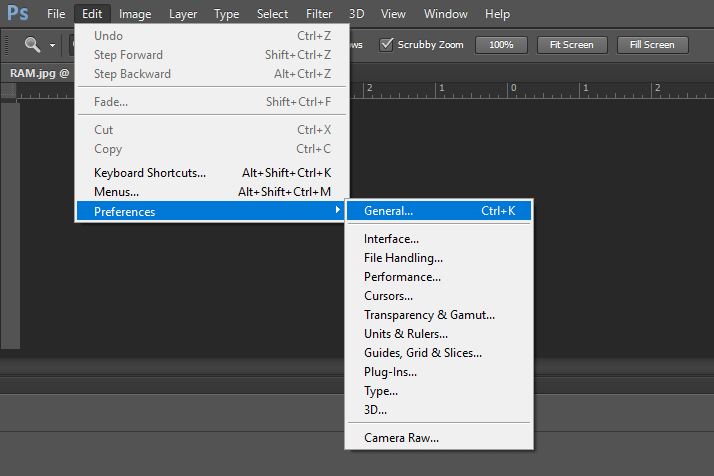The image size is (714, 476).
Task: Click the horizontal ruler above the canvas
Action: pos(532,91)
